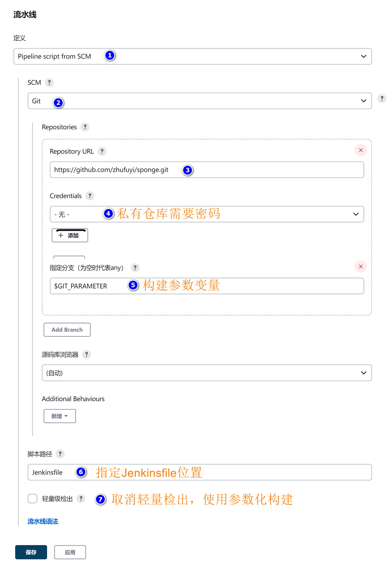
Task: Focus the Jenkinsfile script path field
Action: point(200,472)
